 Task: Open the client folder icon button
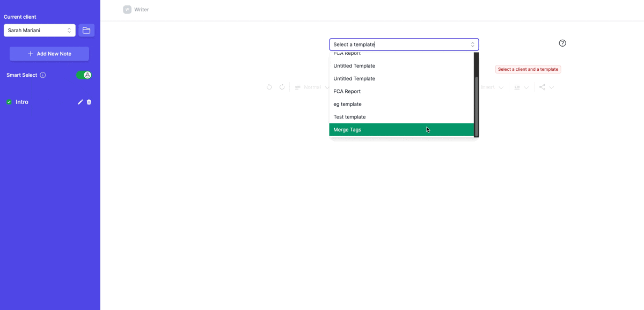pos(86,31)
